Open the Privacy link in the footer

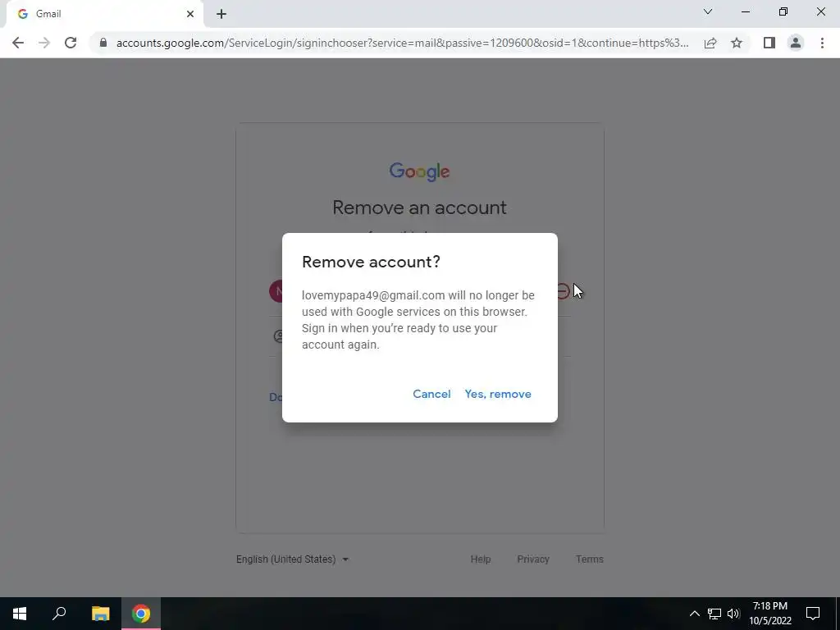tap(533, 559)
